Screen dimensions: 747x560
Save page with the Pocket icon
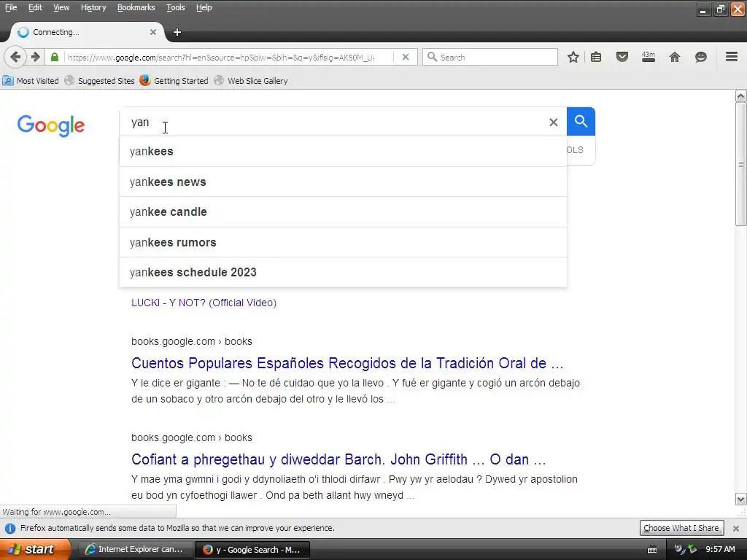622,57
